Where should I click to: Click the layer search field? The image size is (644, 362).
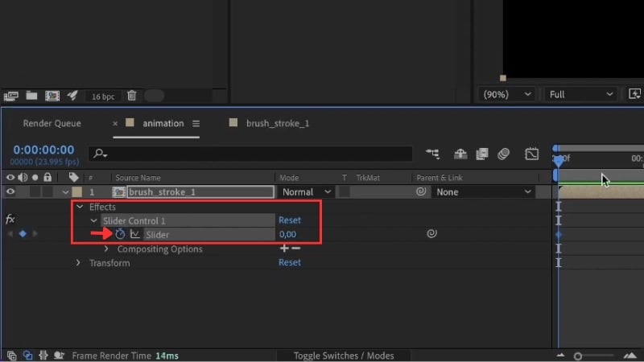point(250,154)
